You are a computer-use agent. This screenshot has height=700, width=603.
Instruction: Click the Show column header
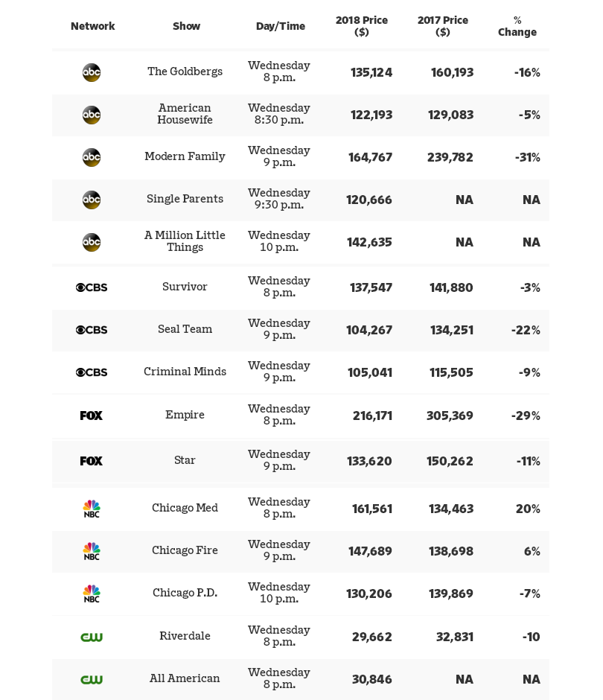(186, 26)
